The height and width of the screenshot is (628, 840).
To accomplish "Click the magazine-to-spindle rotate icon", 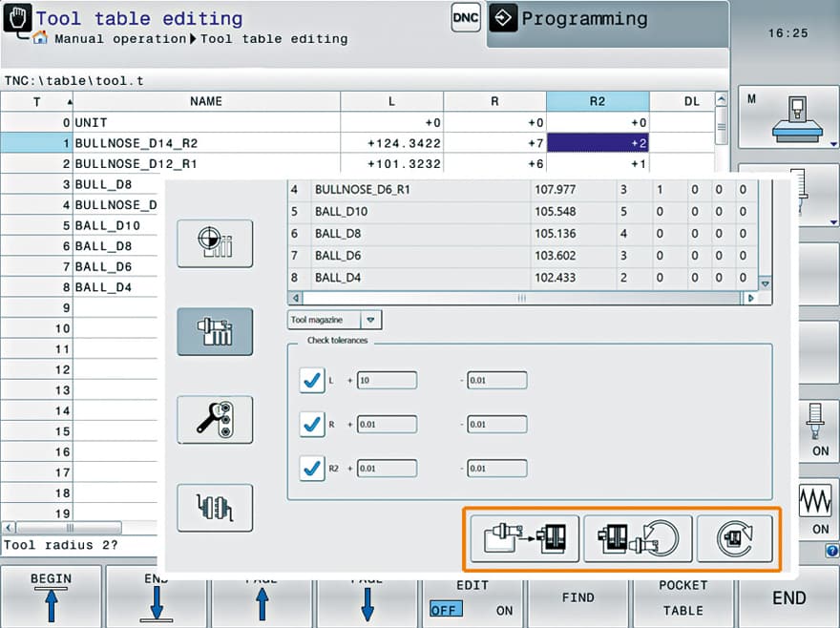I will point(637,539).
